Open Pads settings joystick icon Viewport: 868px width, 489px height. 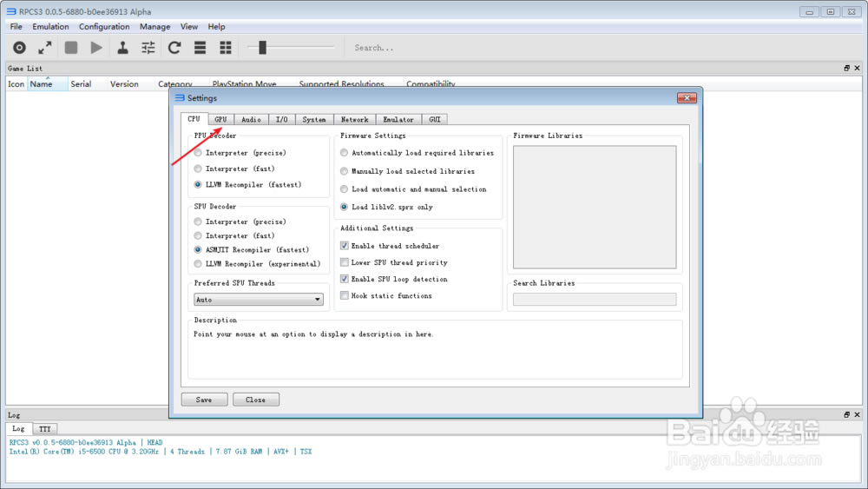pyautogui.click(x=122, y=48)
